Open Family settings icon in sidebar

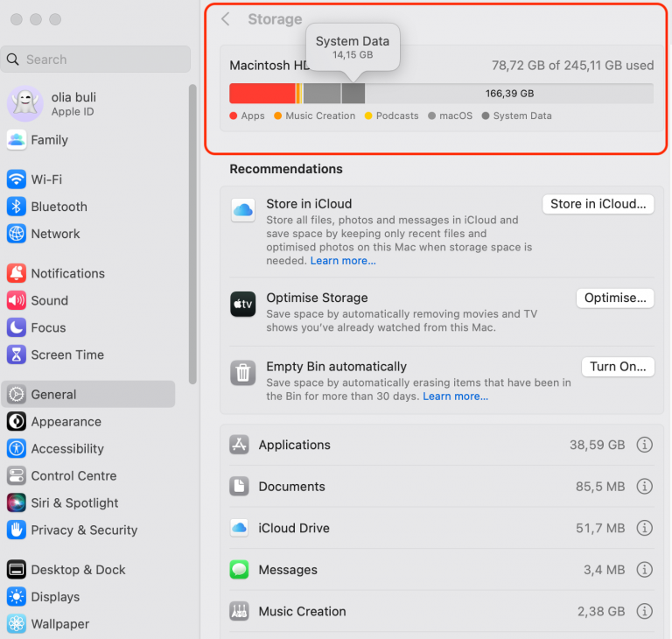coord(17,140)
